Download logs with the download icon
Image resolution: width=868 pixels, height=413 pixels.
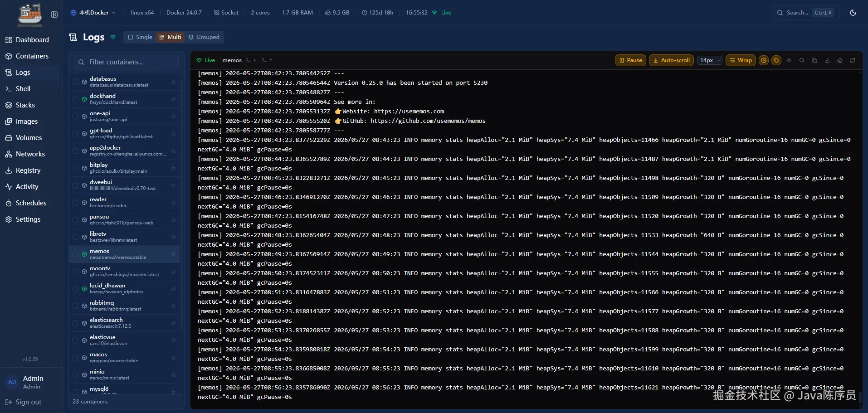[x=827, y=60]
